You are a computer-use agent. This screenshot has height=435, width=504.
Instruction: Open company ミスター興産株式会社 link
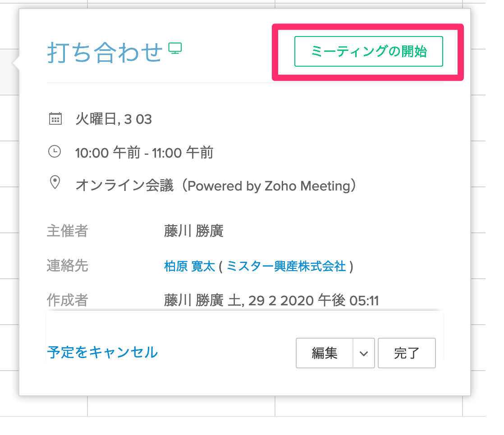(x=286, y=266)
